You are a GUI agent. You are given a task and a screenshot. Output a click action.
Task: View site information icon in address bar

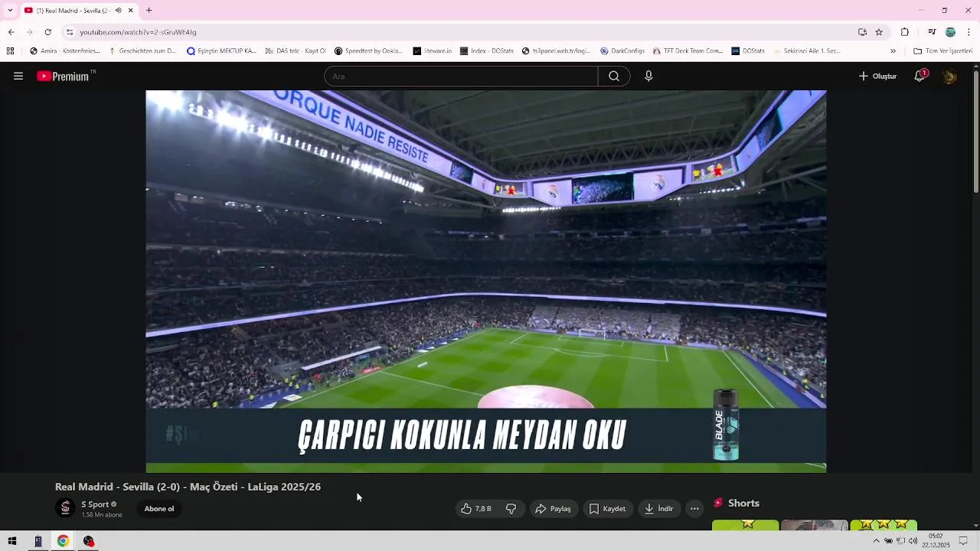69,32
